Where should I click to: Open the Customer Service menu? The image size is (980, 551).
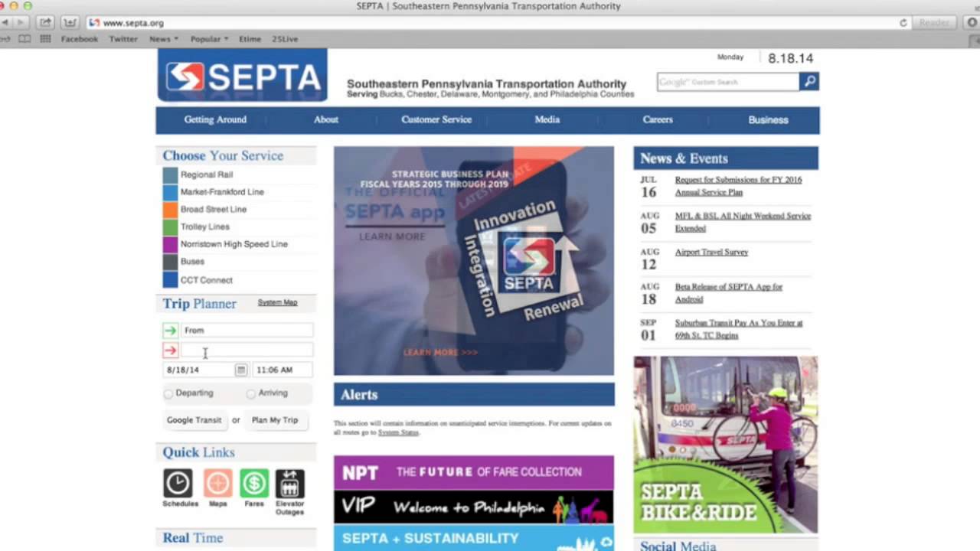click(x=436, y=119)
